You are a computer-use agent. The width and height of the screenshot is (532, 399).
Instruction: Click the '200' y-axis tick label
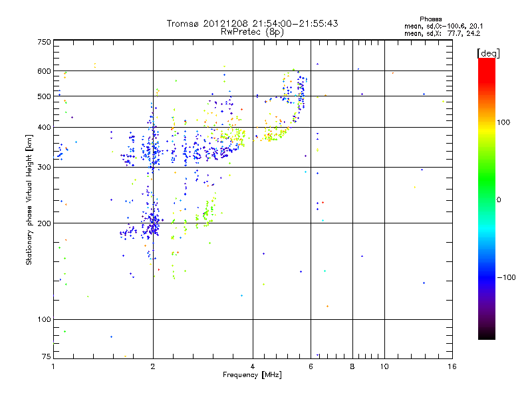(44, 223)
